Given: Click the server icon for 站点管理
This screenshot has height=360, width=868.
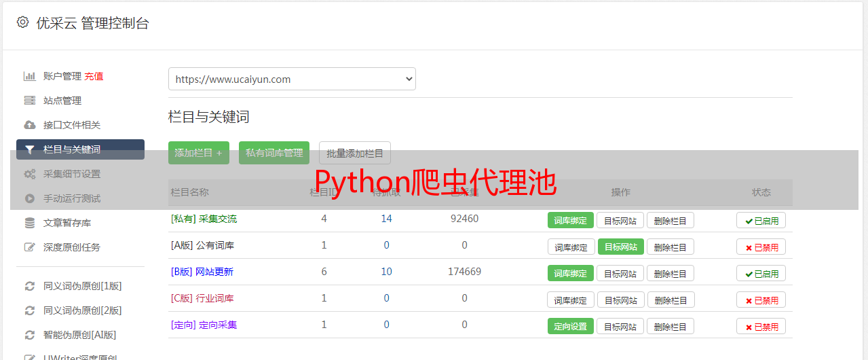Looking at the screenshot, I should pos(29,101).
